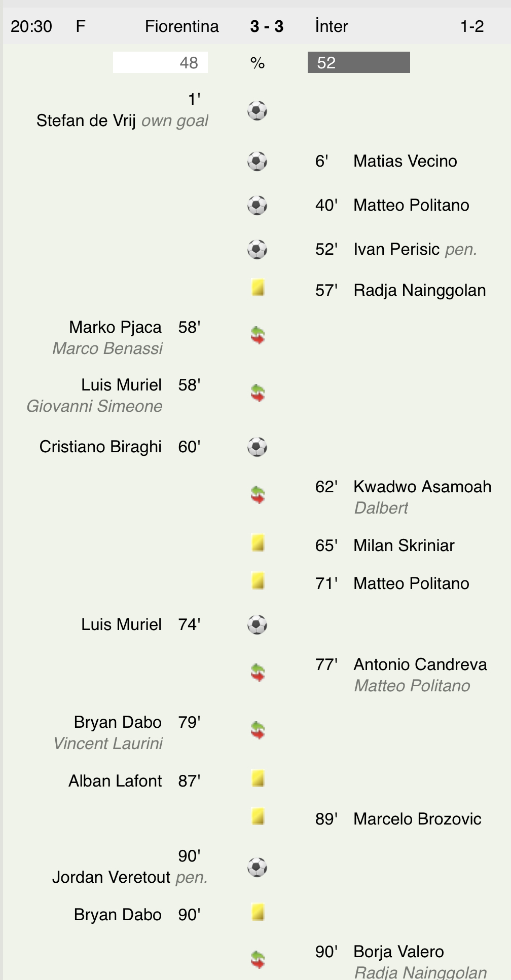Click the goal icon for Cristiano Biraghi
Viewport: 511px width, 980px height.
point(257,447)
